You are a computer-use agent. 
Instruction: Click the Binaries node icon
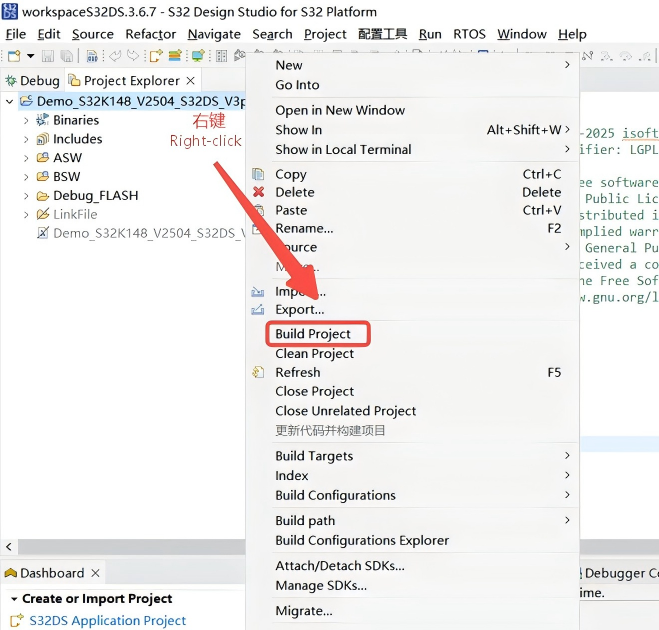pyautogui.click(x=42, y=120)
